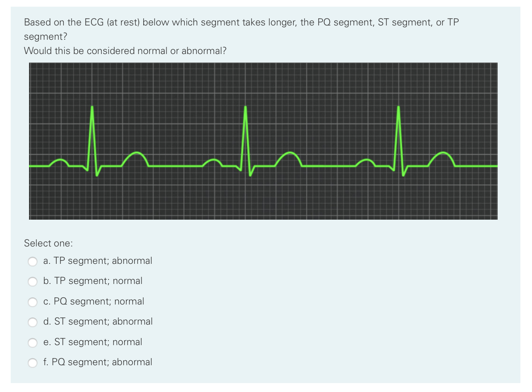Click the label text 'ST segment; normal'

[92, 342]
